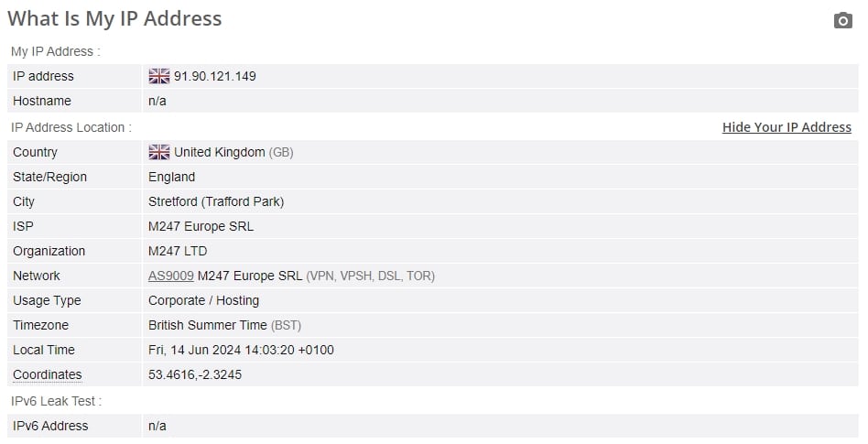Click the IPv6 Leak Test section label

57,401
